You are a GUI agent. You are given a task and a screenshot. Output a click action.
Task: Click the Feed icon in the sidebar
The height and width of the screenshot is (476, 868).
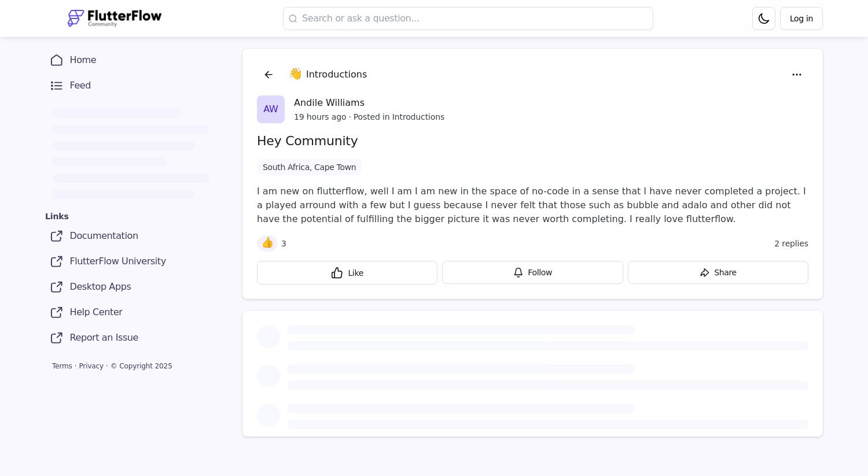56,85
